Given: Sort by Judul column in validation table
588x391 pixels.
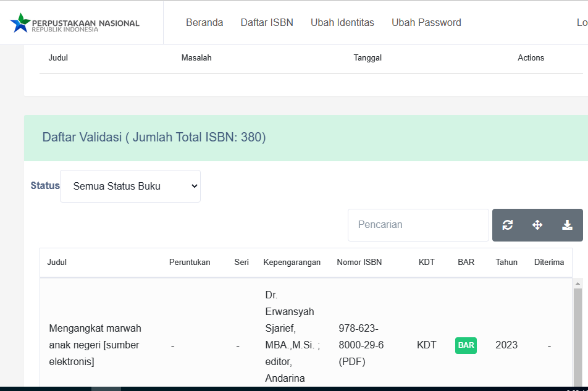Looking at the screenshot, I should point(57,262).
